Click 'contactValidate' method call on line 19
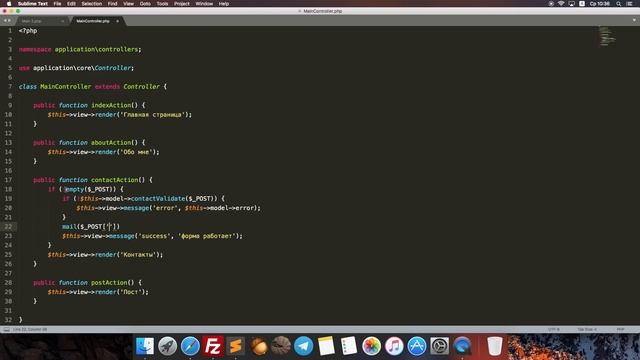This screenshot has height=360, width=640. pyautogui.click(x=158, y=199)
